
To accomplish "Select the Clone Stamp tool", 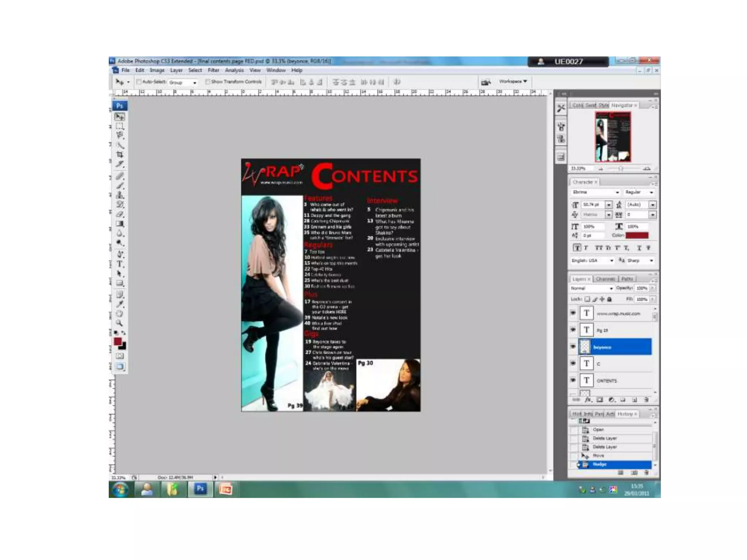I will tap(120, 195).
